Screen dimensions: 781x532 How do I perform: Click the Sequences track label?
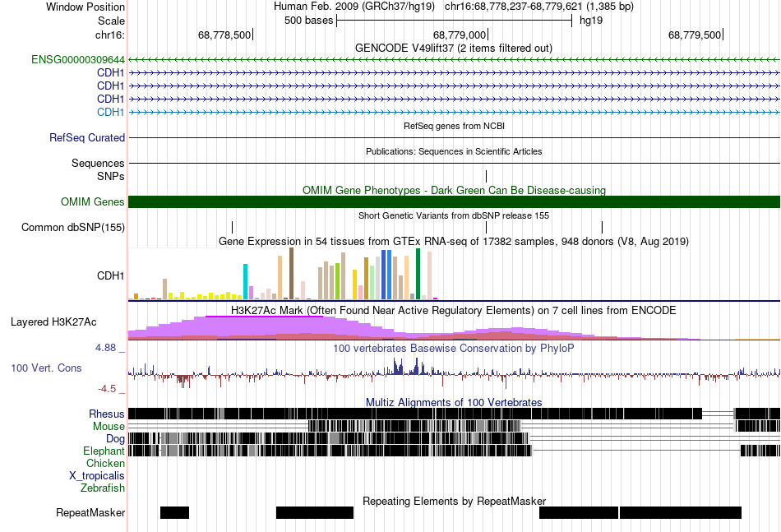(x=98, y=163)
